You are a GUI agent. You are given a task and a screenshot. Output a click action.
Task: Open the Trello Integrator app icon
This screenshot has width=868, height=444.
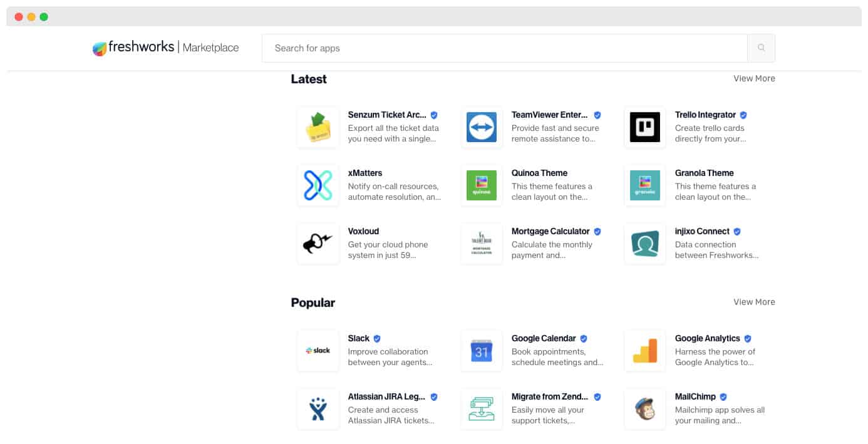coord(645,127)
